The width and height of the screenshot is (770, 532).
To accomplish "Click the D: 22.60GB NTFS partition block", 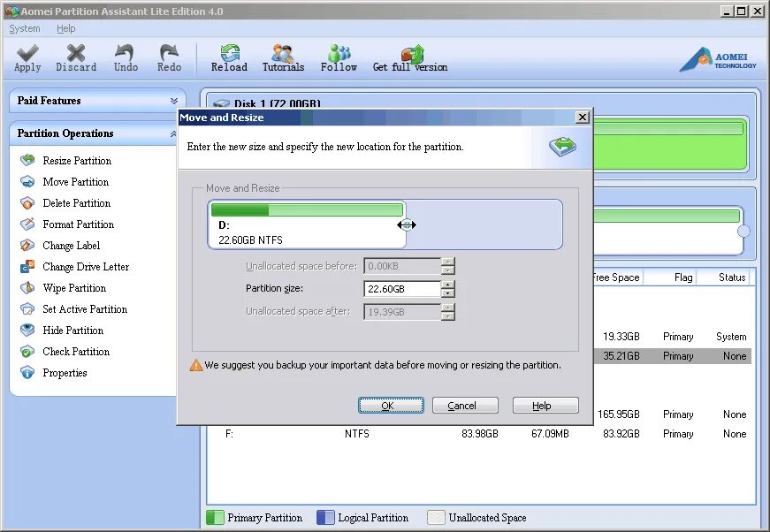I will click(x=307, y=224).
